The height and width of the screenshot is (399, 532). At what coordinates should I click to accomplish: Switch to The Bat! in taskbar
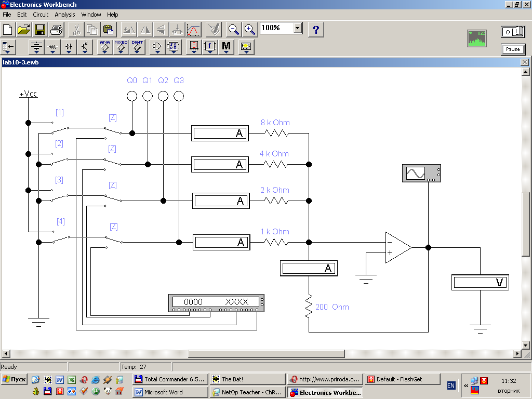[248, 379]
